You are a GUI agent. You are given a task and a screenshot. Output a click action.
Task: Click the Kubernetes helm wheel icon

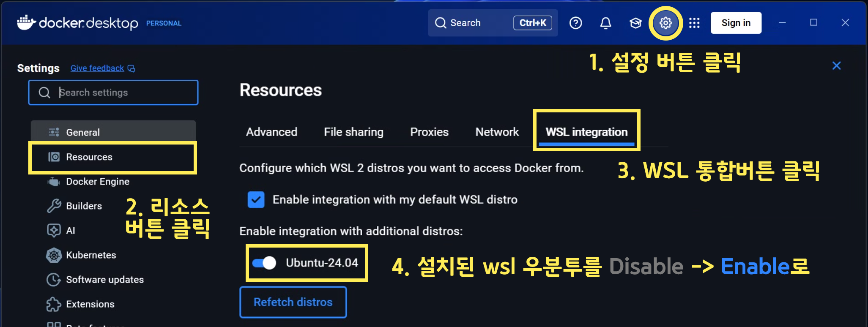54,255
